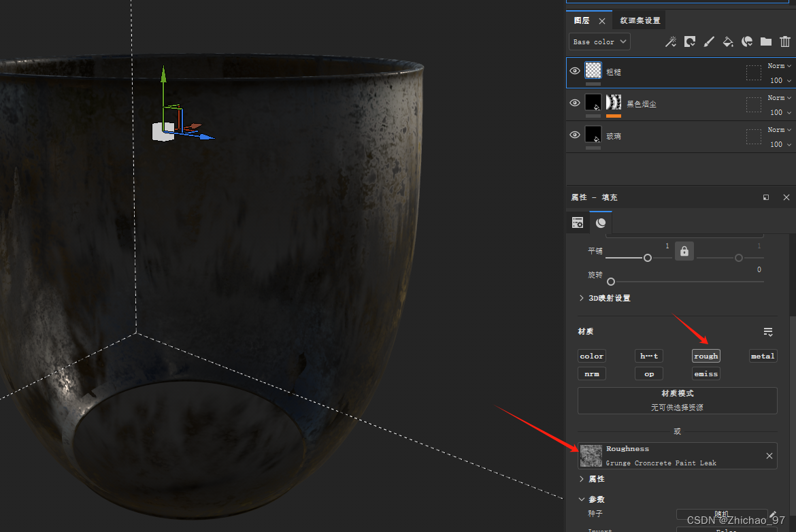Click the second locked tiling slider handle
The image size is (796, 532).
pos(739,258)
